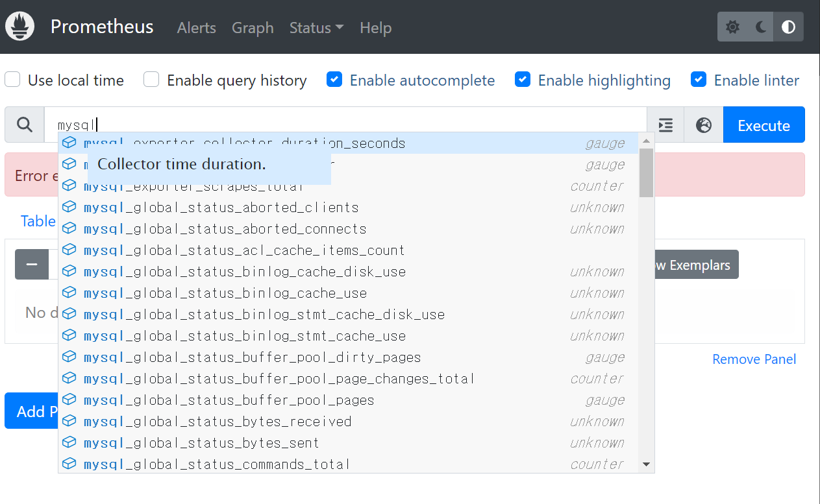Screen dimensions: 820x504
Task: Click the Prometheus torch logo
Action: [x=19, y=27]
